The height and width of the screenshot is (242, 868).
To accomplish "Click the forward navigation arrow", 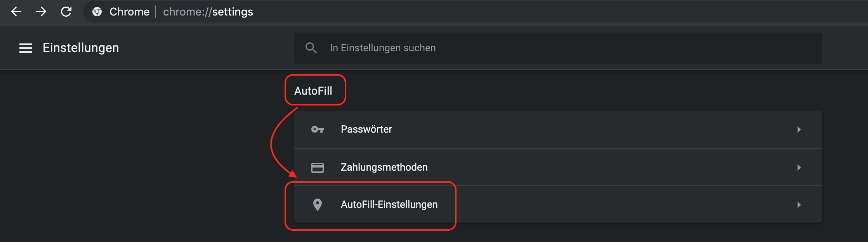I will pyautogui.click(x=41, y=12).
